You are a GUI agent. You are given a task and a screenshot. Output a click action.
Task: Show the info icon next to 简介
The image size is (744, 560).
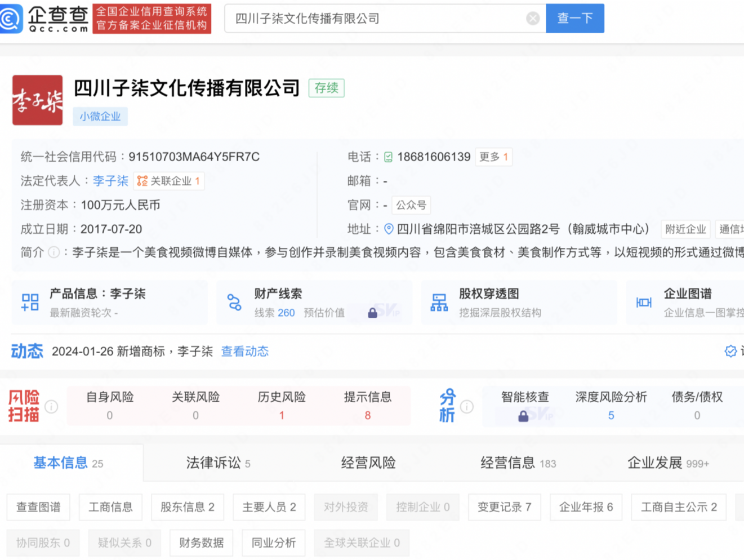point(54,252)
